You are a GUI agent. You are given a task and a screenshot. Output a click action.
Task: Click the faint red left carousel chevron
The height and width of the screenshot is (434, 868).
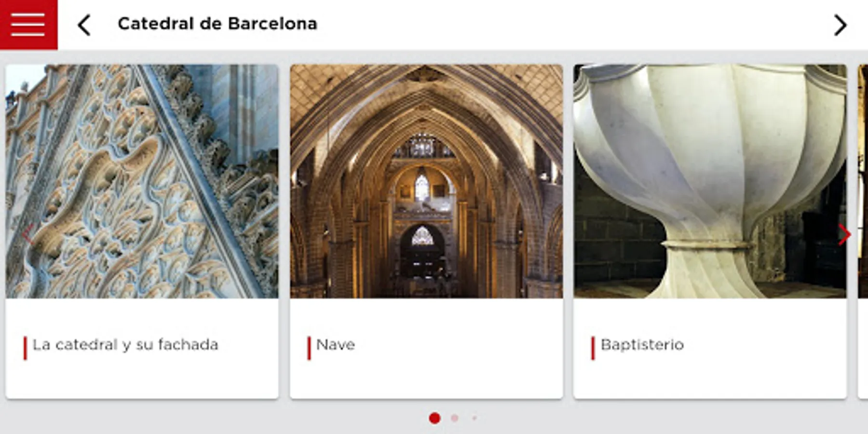coord(27,235)
